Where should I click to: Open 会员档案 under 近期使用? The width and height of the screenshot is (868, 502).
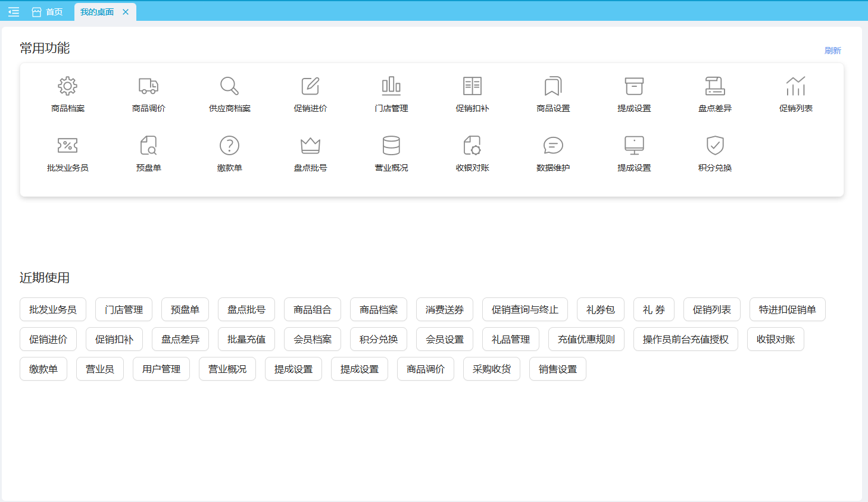click(x=312, y=339)
